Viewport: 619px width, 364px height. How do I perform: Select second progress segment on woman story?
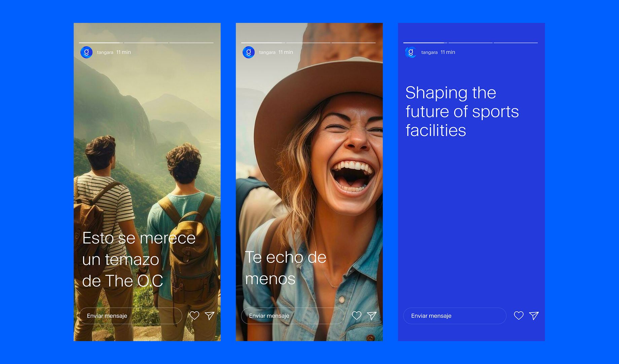(308, 43)
